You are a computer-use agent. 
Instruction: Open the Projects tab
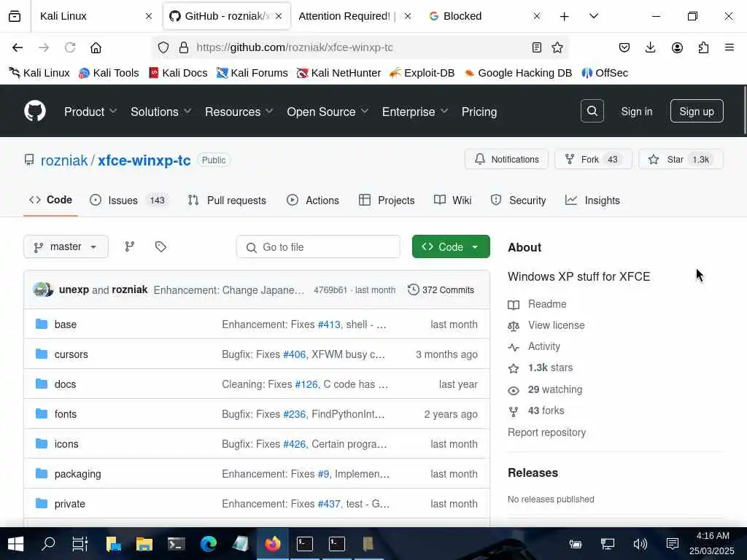[387, 201]
